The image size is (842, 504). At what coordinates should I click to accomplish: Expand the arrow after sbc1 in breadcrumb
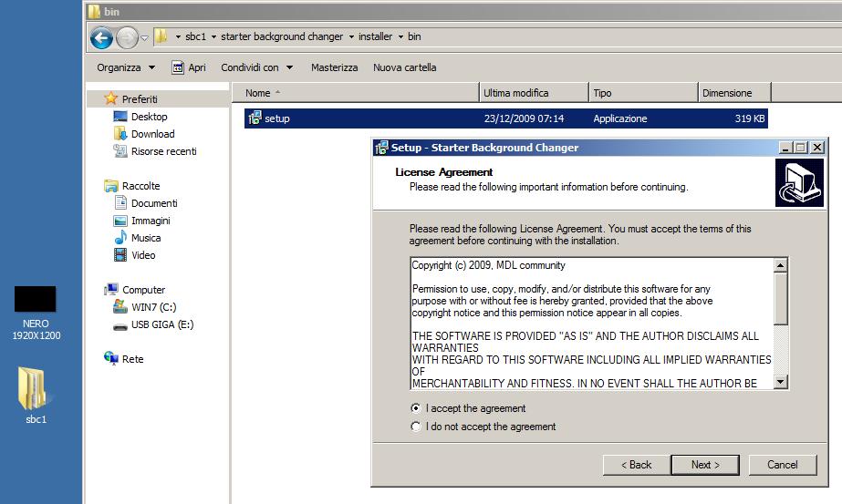point(213,37)
